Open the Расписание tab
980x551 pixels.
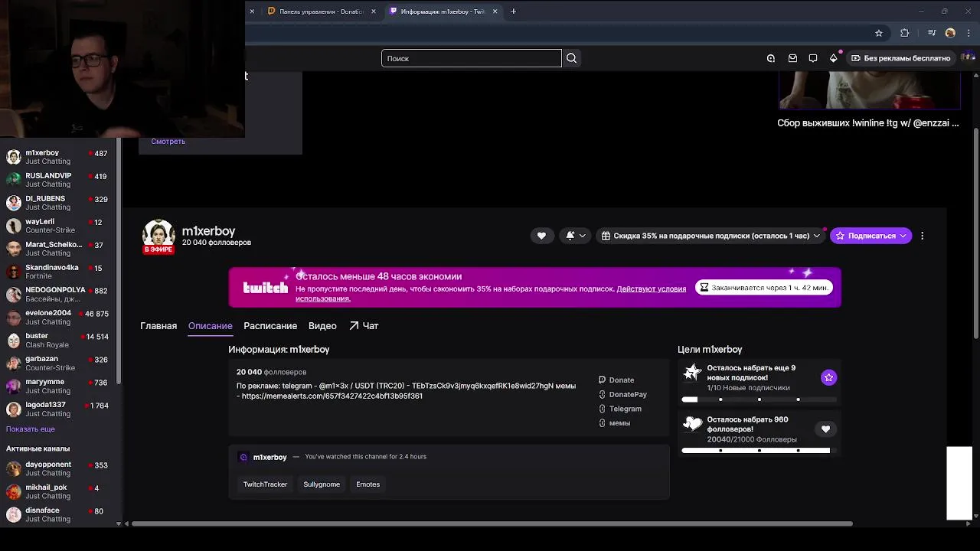tap(270, 326)
